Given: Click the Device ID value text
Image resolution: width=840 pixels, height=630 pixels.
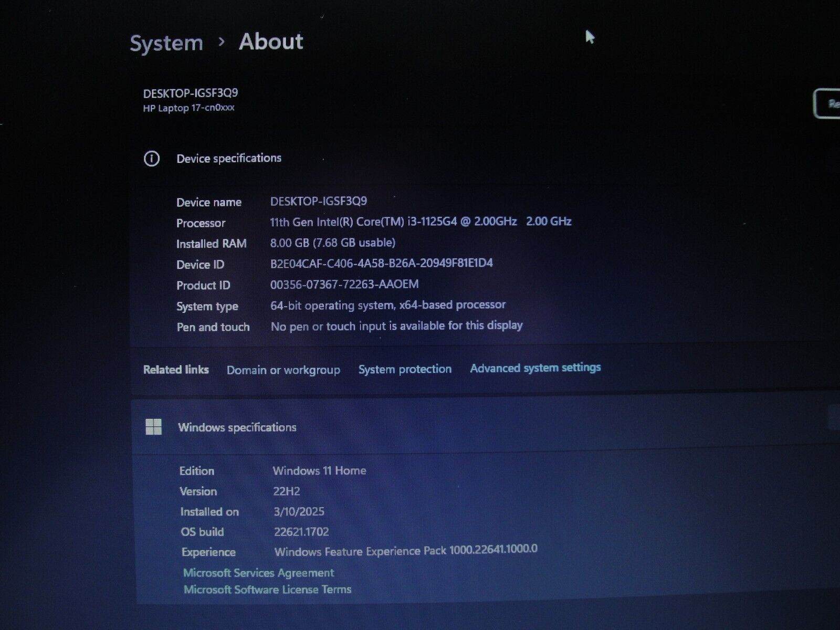Looking at the screenshot, I should 381,264.
